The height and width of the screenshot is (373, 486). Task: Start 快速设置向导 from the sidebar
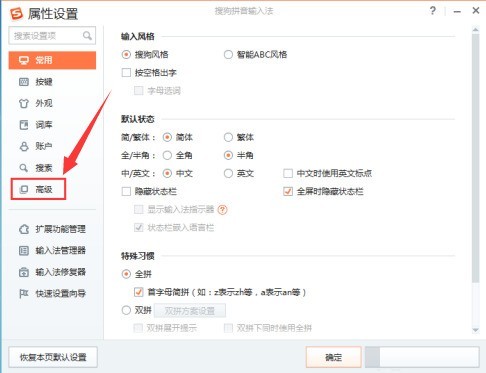coord(52,294)
